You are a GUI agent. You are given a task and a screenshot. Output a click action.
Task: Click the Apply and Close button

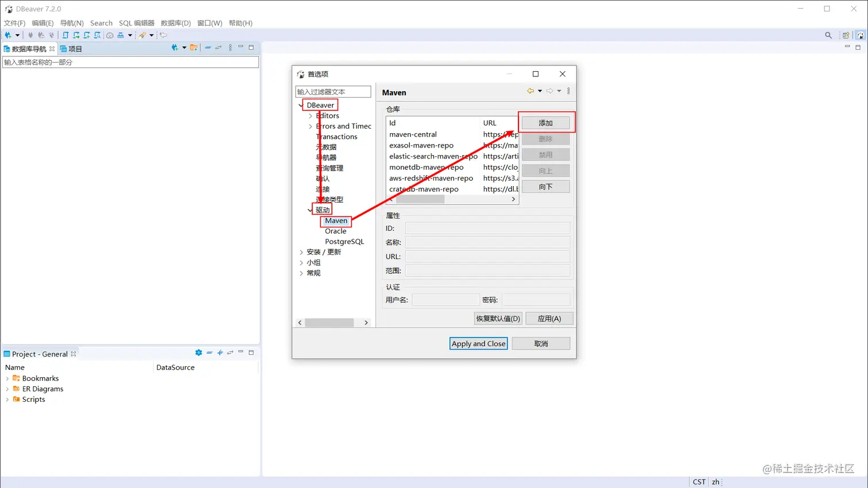pos(478,343)
